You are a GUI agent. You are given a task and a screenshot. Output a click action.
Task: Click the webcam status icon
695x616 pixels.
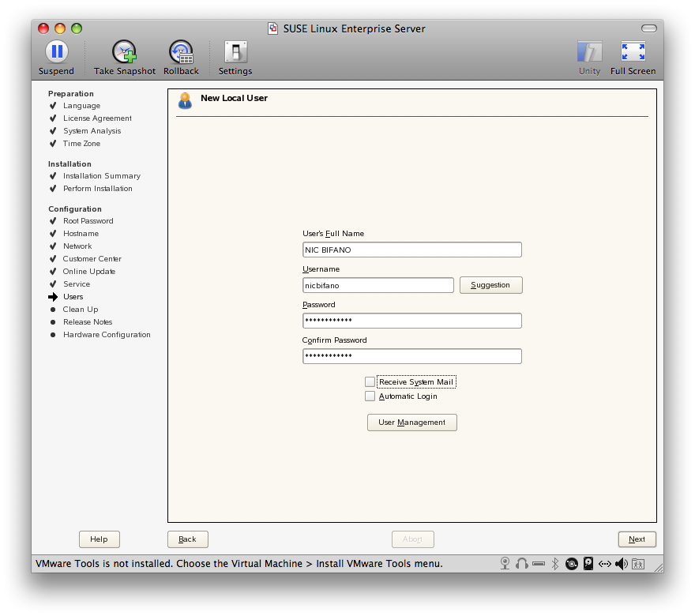(x=505, y=564)
